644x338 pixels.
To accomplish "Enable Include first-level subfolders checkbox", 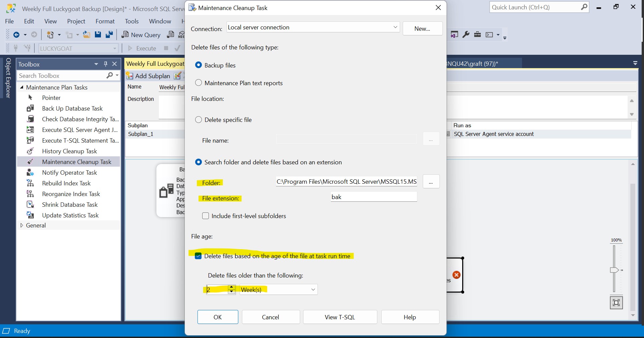I will pos(206,216).
